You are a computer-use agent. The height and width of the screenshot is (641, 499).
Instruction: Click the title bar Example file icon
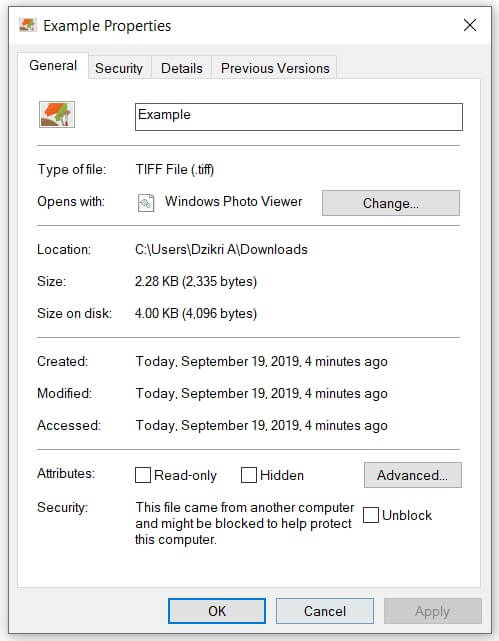(x=28, y=25)
